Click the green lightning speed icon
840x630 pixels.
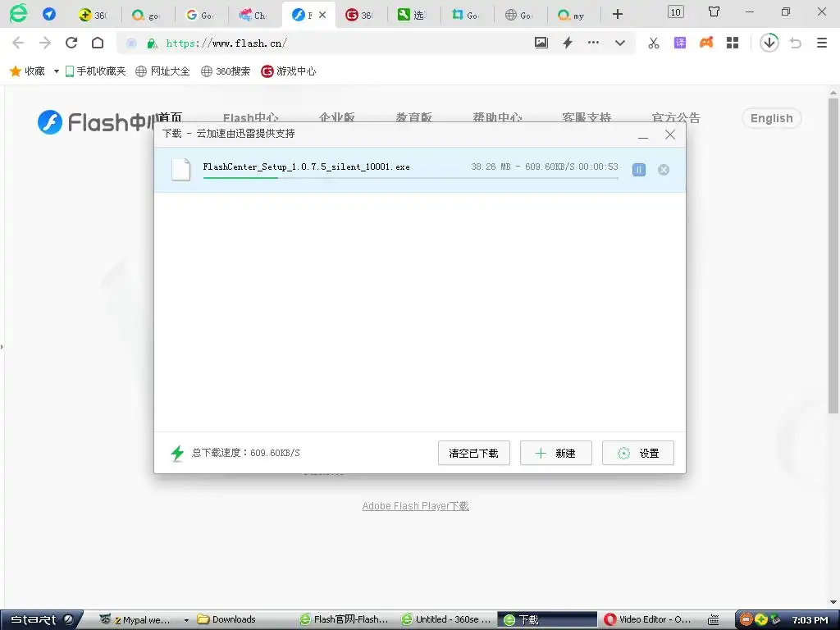pos(177,453)
